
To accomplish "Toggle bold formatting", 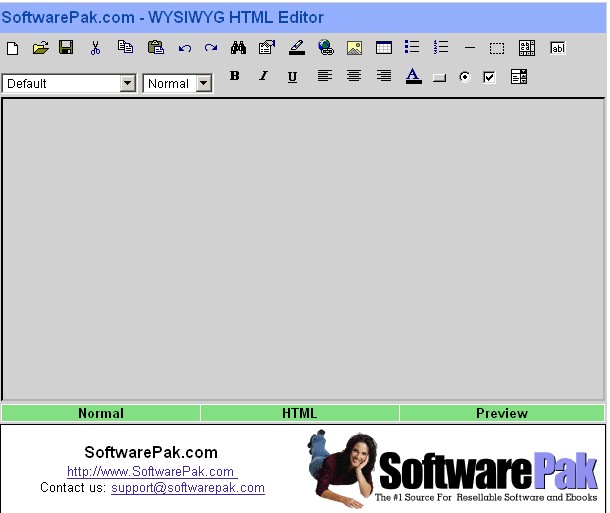I will (x=235, y=77).
